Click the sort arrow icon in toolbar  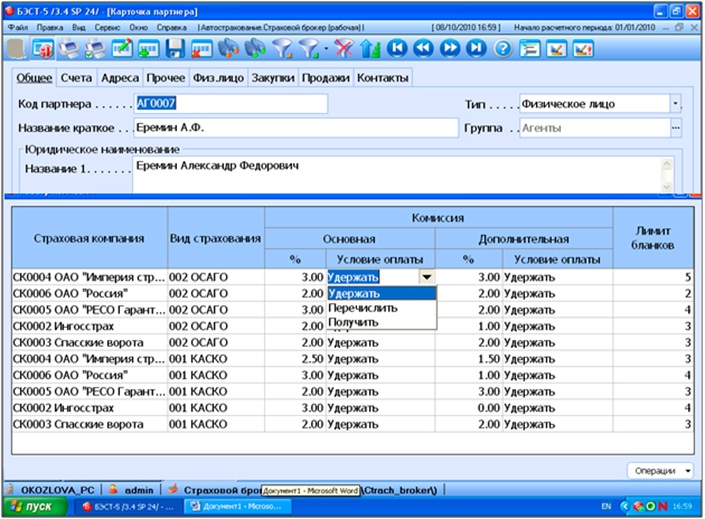click(x=370, y=49)
